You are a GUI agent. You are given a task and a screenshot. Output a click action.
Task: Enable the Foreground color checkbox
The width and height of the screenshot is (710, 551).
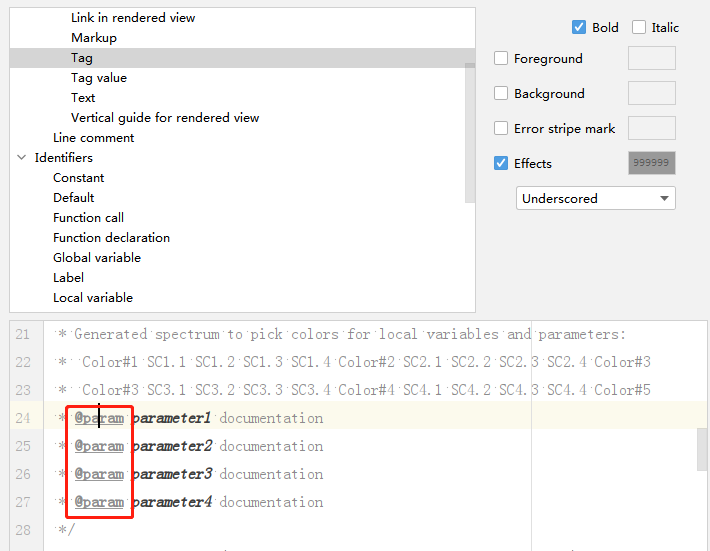pos(501,58)
